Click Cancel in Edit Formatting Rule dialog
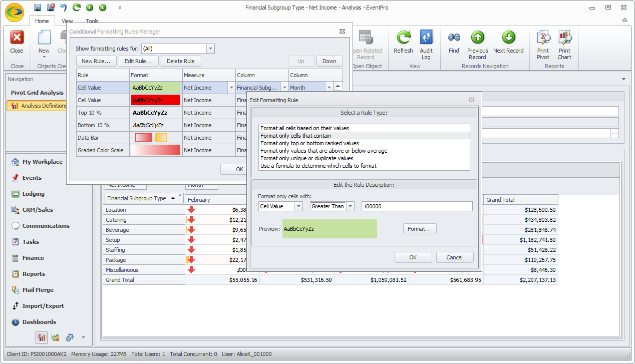This screenshot has width=635, height=364. tap(455, 257)
